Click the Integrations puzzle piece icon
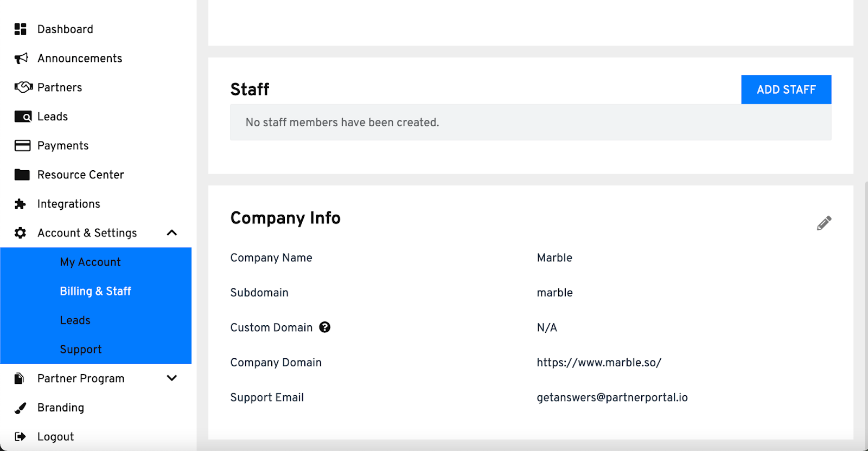 pos(21,204)
